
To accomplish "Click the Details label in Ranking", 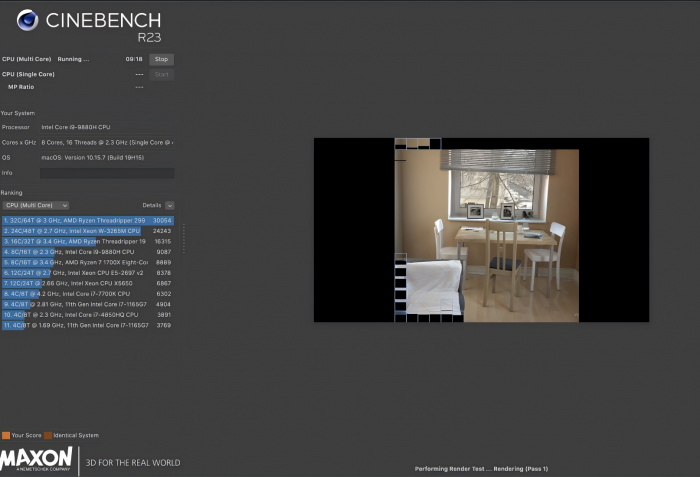I will pos(151,205).
